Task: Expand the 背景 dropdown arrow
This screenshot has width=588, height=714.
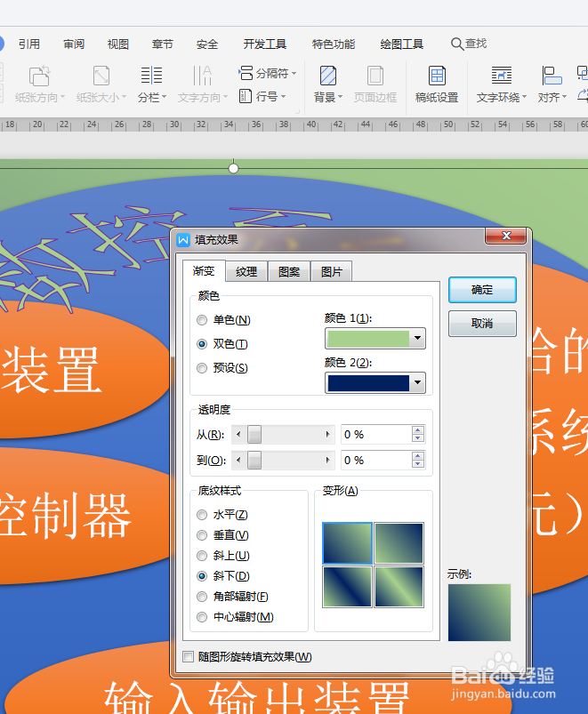Action: (340, 97)
